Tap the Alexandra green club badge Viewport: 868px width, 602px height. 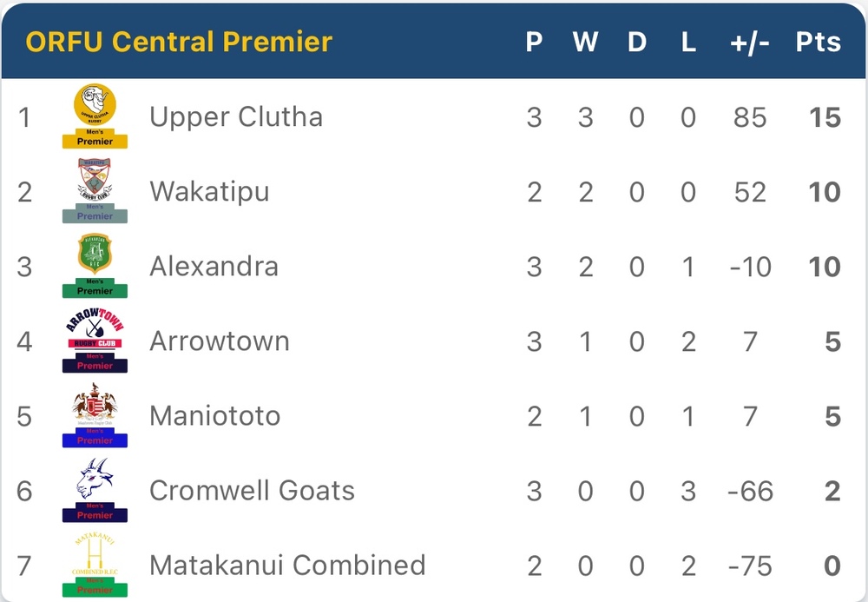click(x=95, y=265)
